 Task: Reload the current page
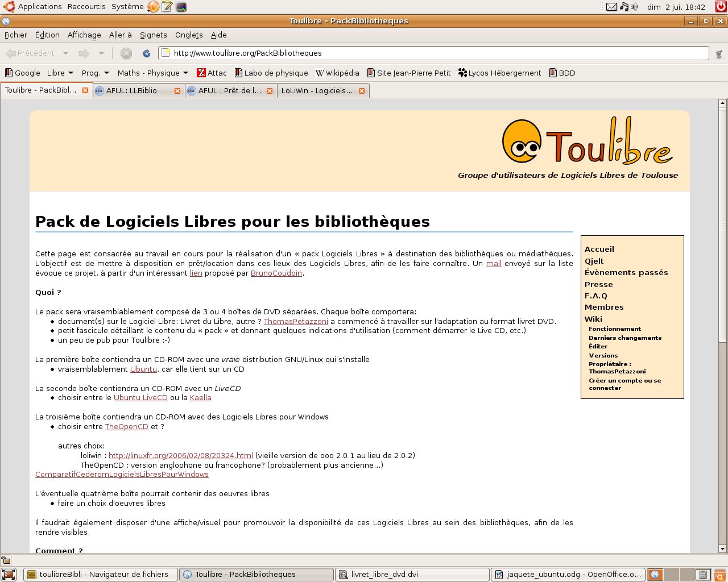[146, 53]
